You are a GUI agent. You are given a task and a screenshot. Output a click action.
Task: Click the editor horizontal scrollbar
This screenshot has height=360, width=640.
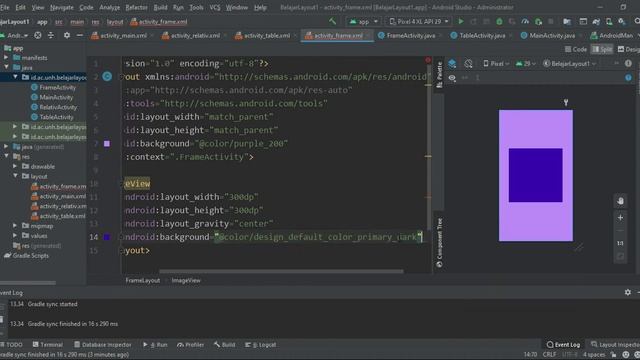[281, 271]
